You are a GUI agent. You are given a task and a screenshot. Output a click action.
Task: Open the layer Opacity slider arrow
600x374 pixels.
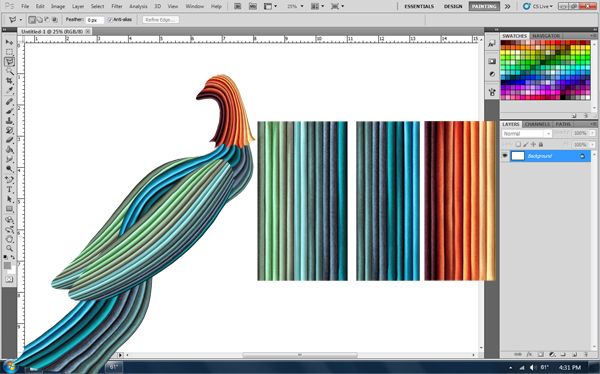593,133
